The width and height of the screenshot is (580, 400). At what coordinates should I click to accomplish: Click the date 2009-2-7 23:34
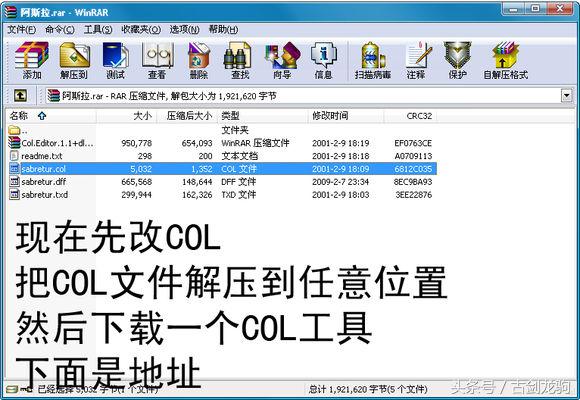pyautogui.click(x=341, y=182)
